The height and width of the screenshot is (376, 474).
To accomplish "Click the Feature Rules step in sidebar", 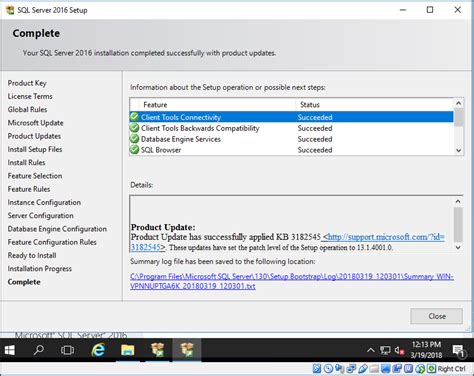I will pyautogui.click(x=29, y=189).
